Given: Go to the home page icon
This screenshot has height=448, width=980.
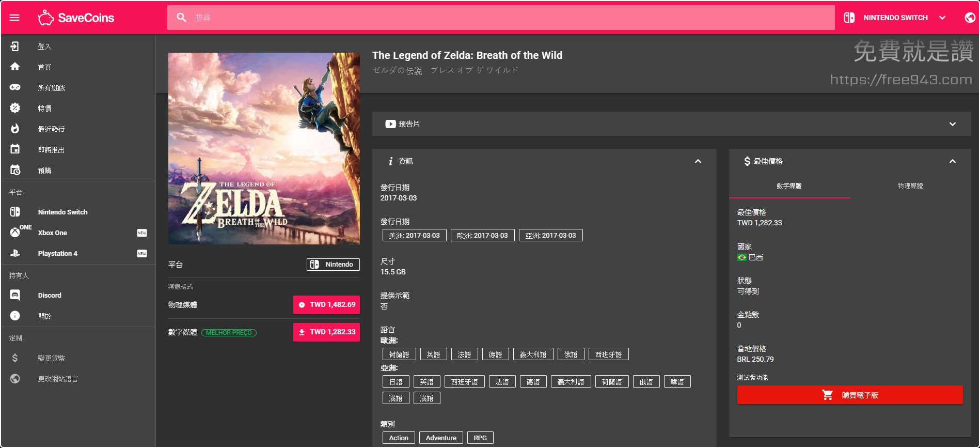Looking at the screenshot, I should pos(15,67).
